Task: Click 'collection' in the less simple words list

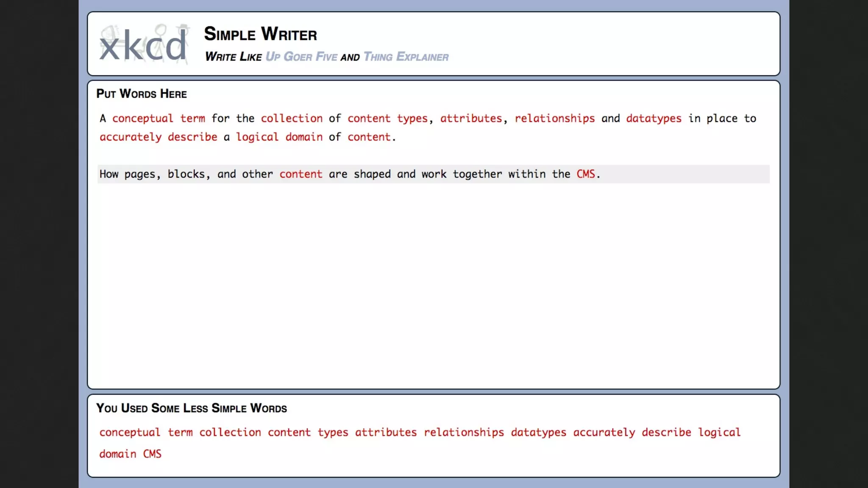Action: coord(230,433)
